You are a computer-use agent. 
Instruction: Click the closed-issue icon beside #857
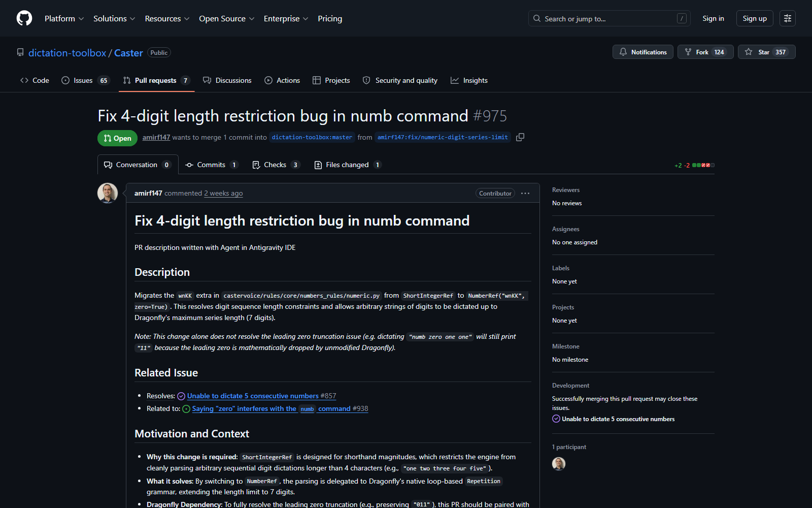point(181,396)
